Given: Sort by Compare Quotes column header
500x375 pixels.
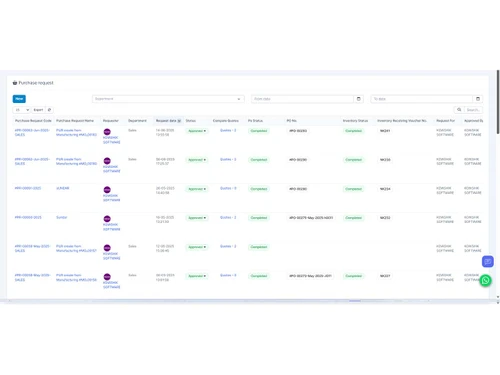Looking at the screenshot, I should click(x=226, y=121).
